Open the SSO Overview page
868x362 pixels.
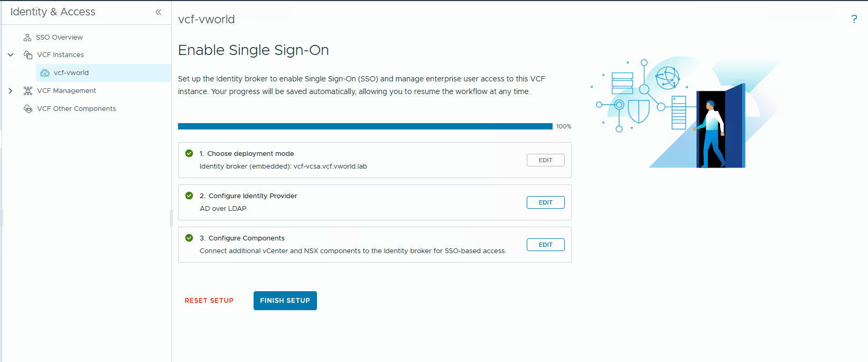coord(59,38)
